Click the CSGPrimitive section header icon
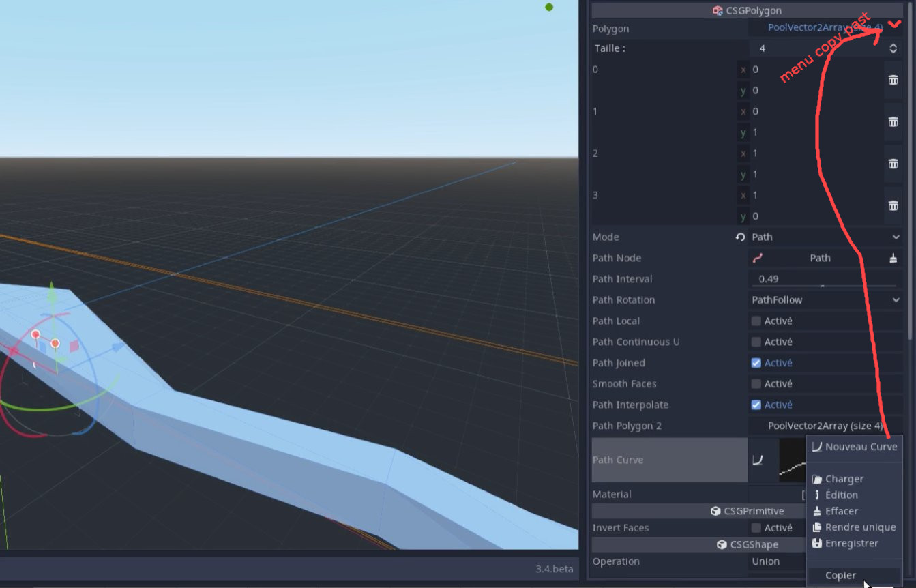Screen dimensions: 916x588 [715, 511]
